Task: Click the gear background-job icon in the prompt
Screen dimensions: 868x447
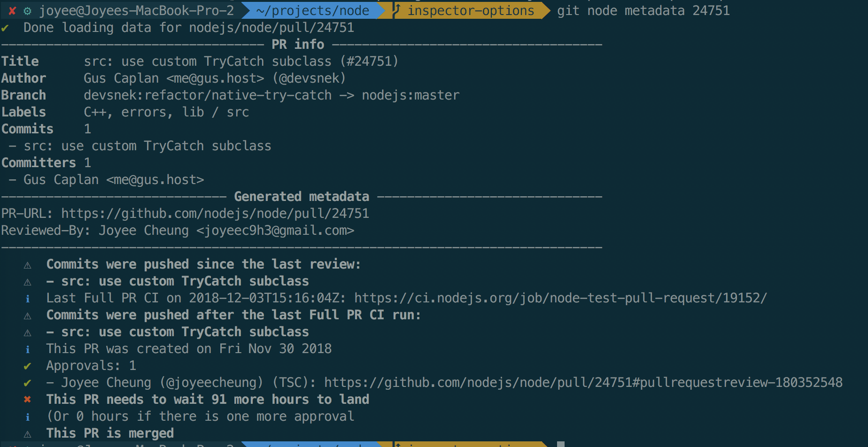Action: 28,11
